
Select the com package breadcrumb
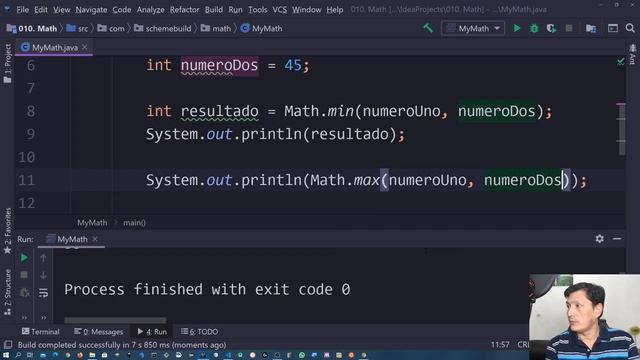pos(111,29)
